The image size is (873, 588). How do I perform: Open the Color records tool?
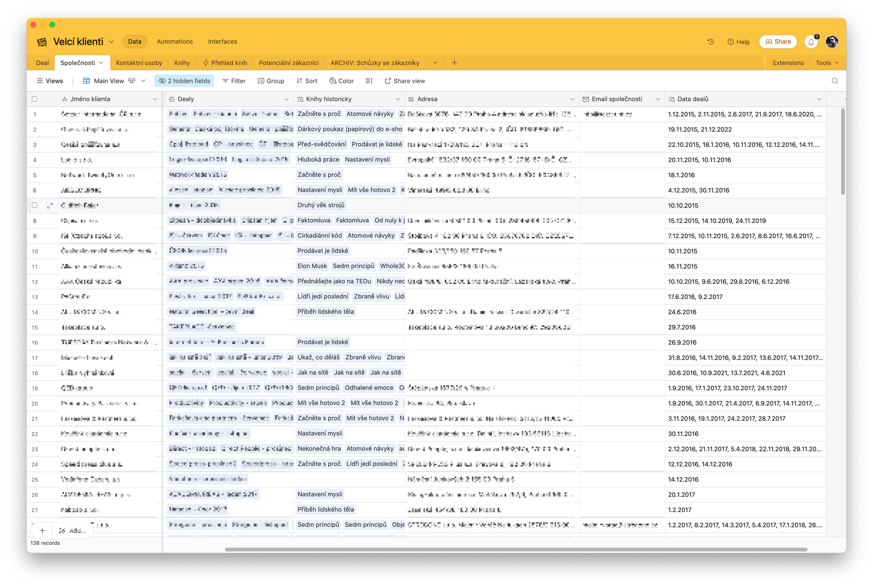click(341, 81)
